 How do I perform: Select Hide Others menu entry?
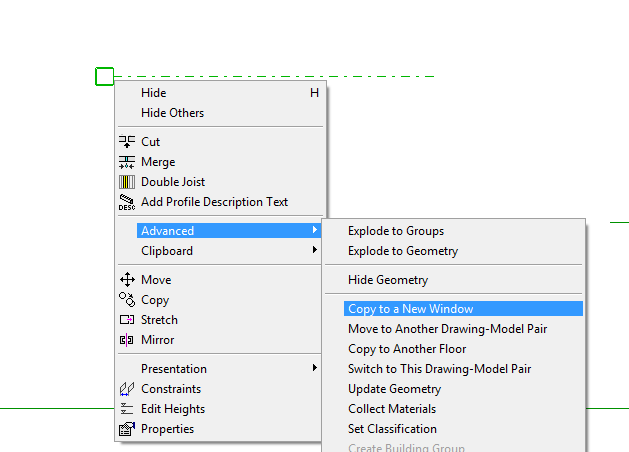pos(172,113)
